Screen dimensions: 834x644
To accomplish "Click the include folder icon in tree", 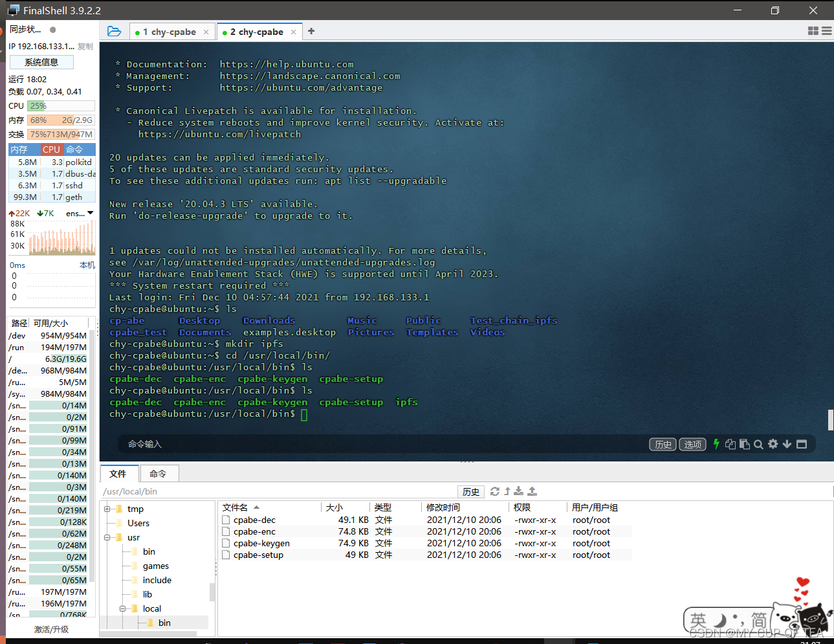I will pos(134,580).
